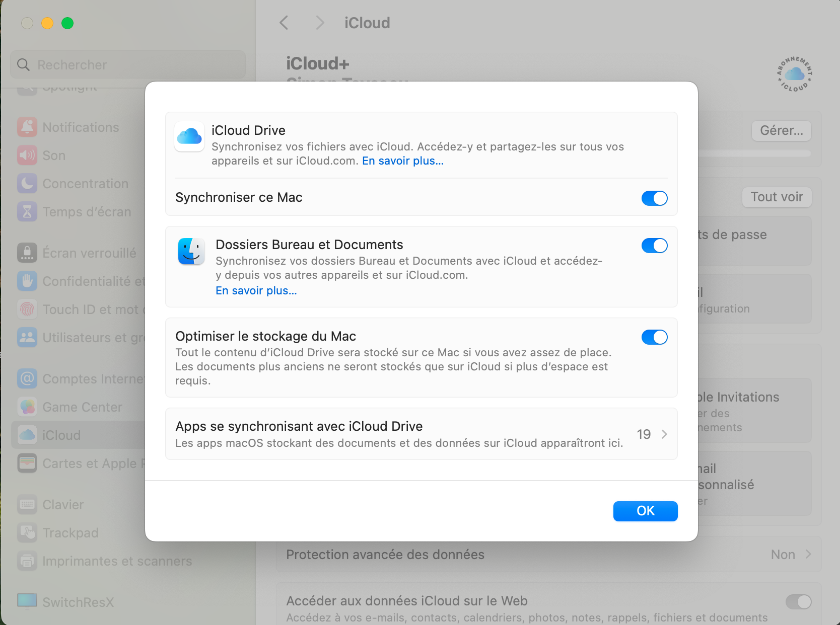The height and width of the screenshot is (625, 840).
Task: Open Dossiers Bureau En savoir plus link
Action: tap(256, 290)
